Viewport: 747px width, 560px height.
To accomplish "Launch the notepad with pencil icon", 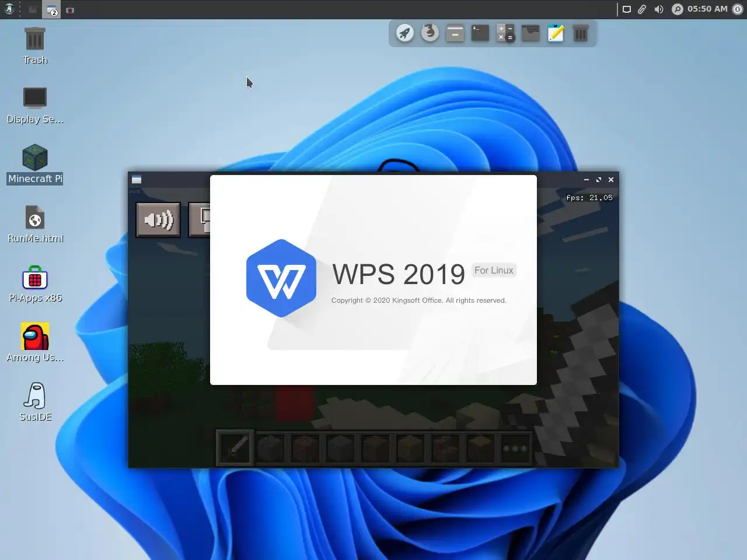I will click(x=556, y=33).
